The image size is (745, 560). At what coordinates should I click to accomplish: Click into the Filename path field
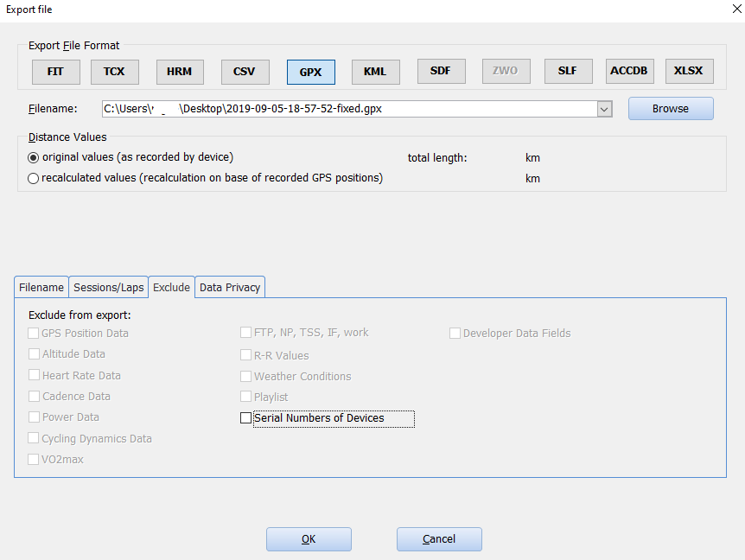[x=349, y=109]
